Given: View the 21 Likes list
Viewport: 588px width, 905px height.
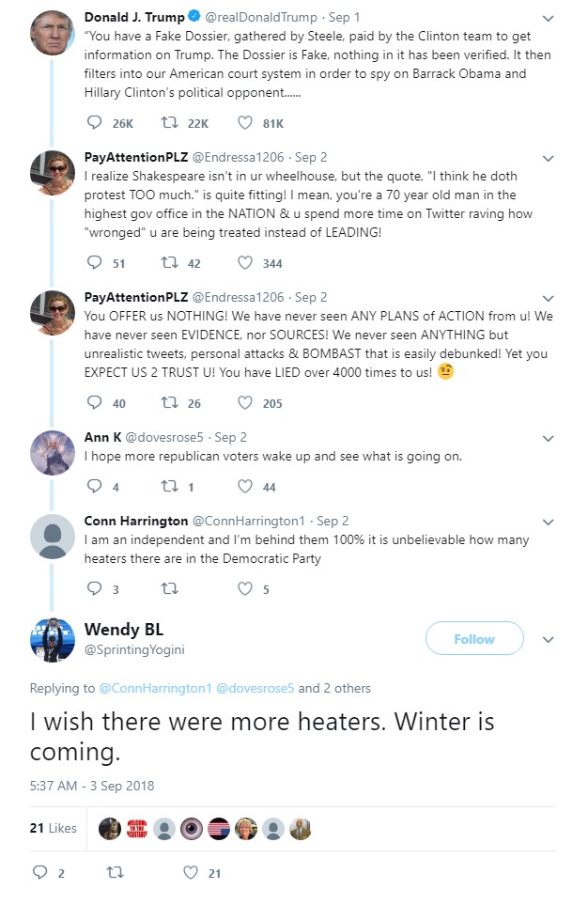Looking at the screenshot, I should 54,828.
